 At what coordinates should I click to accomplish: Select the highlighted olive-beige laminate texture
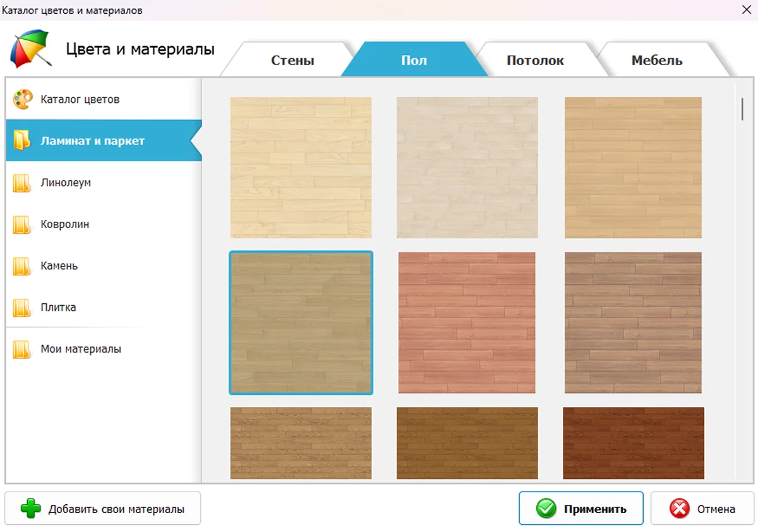[x=301, y=323]
